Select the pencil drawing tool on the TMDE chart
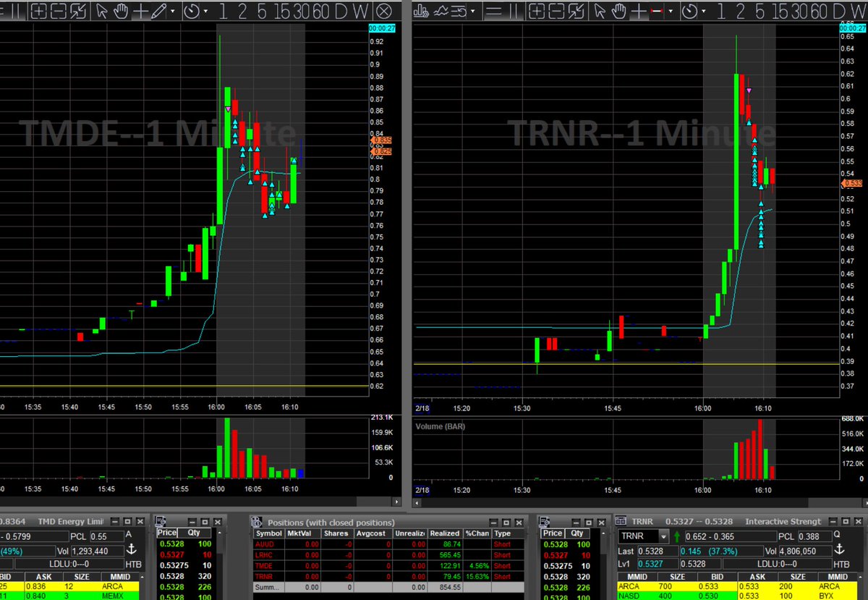 pyautogui.click(x=158, y=12)
